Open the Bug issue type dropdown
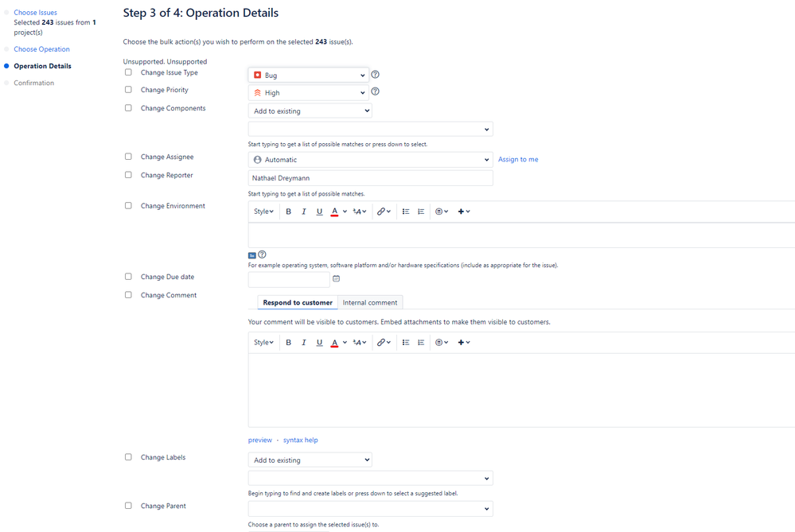 coord(308,75)
